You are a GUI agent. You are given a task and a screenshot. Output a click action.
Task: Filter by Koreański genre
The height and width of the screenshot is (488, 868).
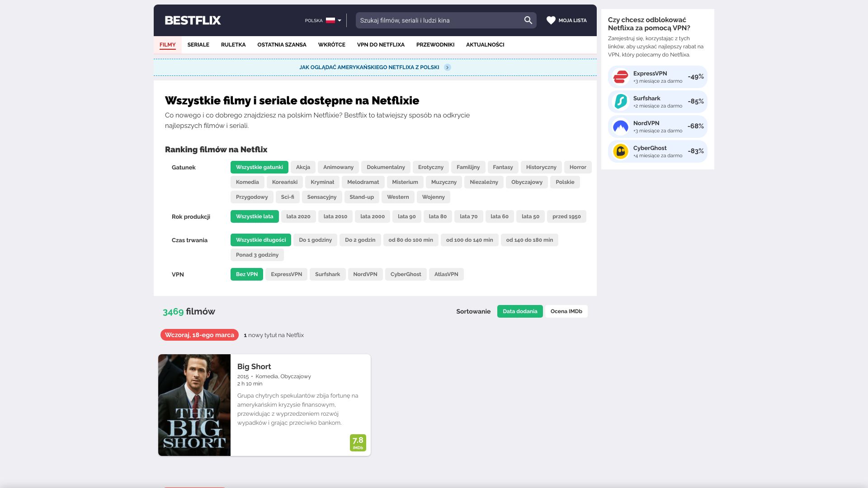click(285, 182)
